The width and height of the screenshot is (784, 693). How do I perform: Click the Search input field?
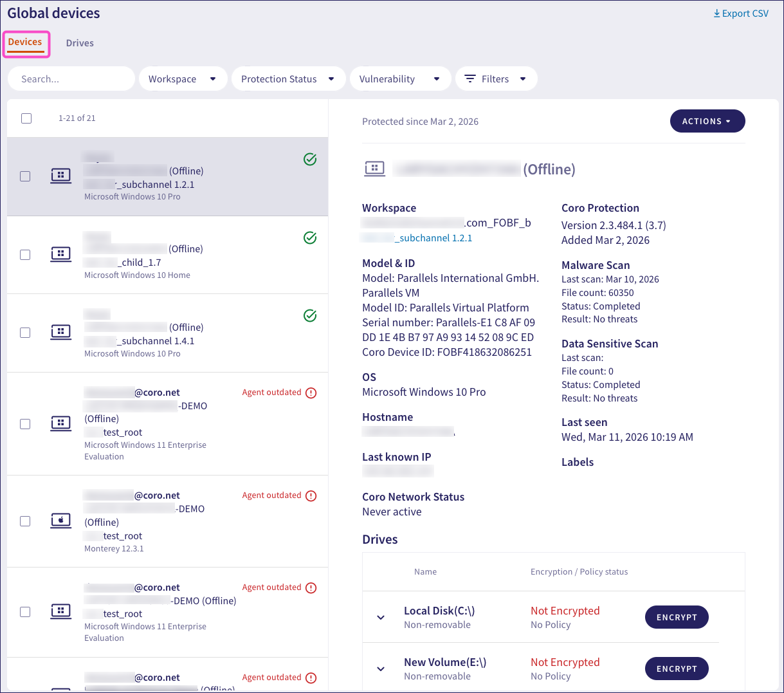71,79
